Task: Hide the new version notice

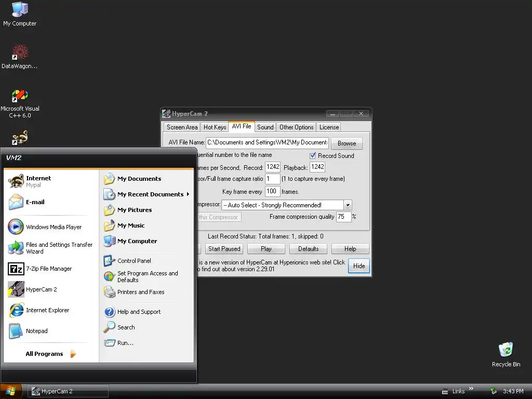Action: click(359, 266)
